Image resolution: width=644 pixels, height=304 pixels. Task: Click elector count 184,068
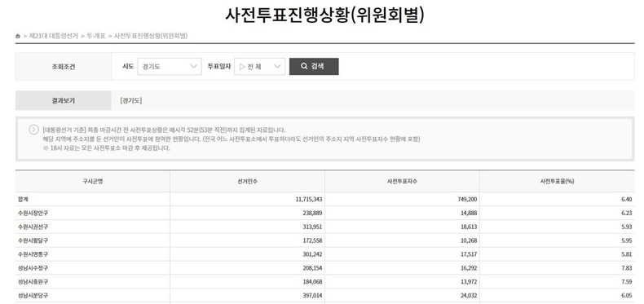[313, 282]
